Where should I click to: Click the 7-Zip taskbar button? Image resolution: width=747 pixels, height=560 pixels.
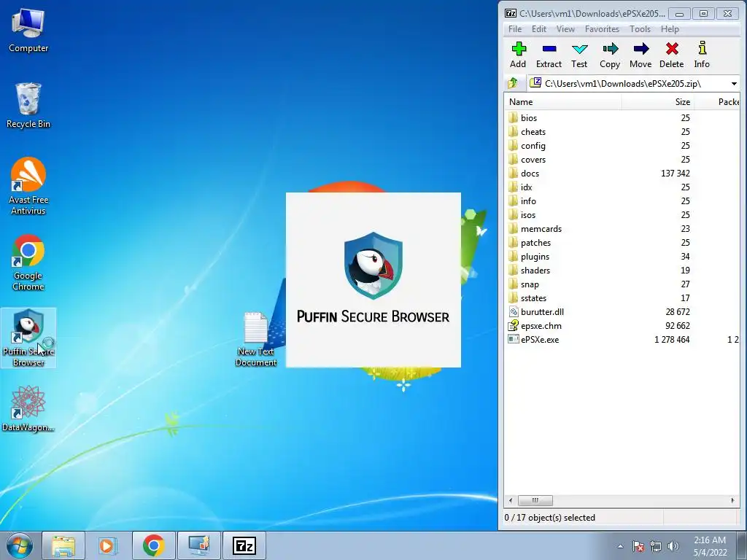click(x=244, y=545)
